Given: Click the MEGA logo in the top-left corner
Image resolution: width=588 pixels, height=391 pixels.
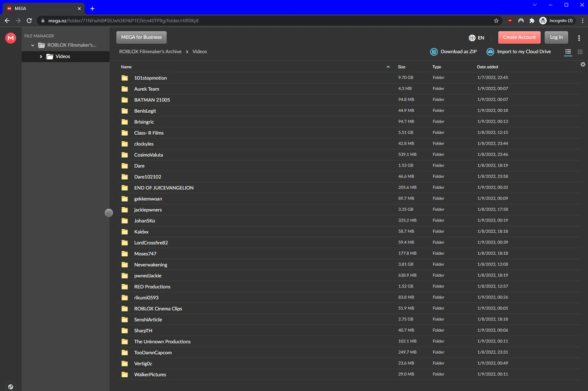Looking at the screenshot, I should click(x=10, y=38).
